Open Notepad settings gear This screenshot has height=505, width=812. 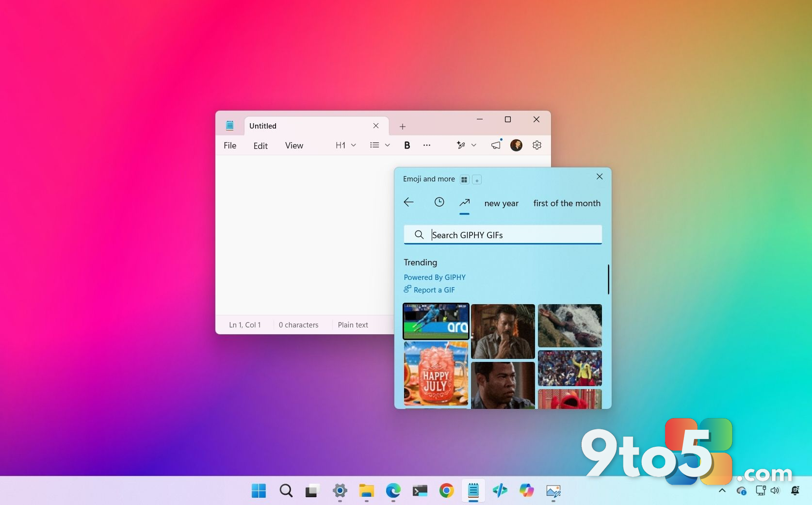click(537, 145)
